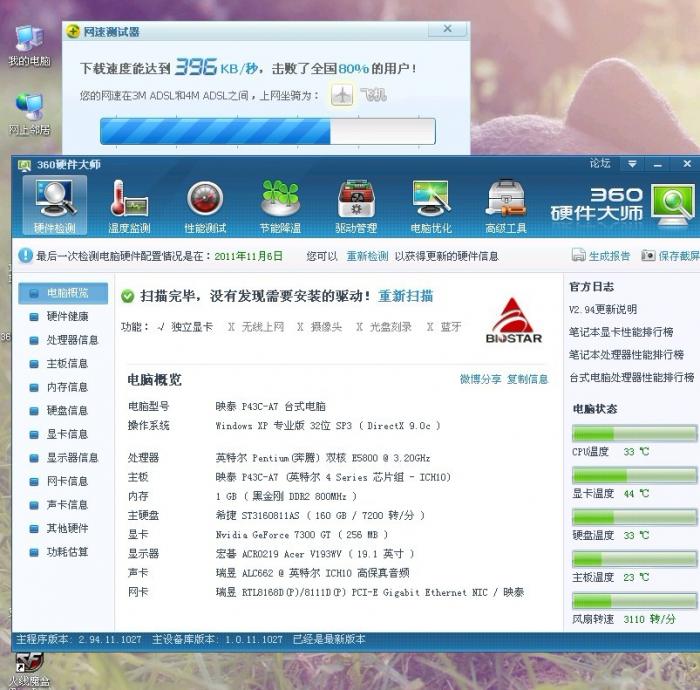This screenshot has height=690, width=700.
Task: Click the 网上邻居 desktop icon
Action: point(29,114)
